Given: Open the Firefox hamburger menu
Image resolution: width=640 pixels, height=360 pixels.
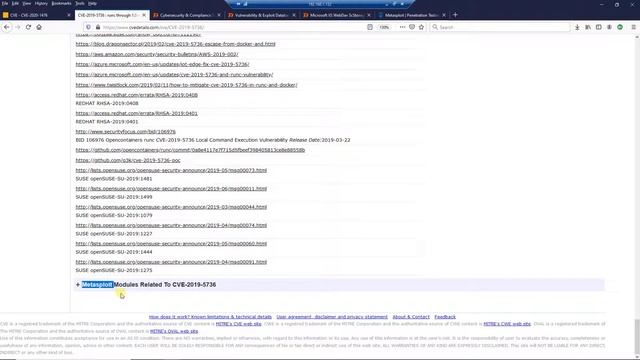Looking at the screenshot, I should pyautogui.click(x=633, y=27).
